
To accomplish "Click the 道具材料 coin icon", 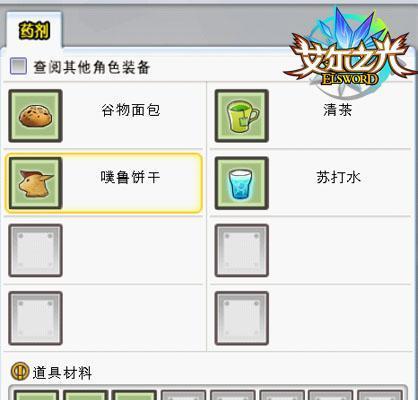I will coord(20,372).
